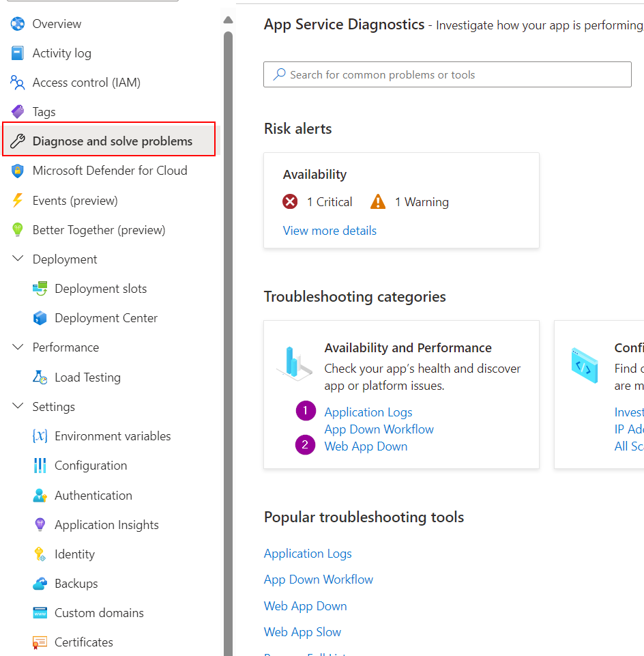Open Microsoft Defender for Cloud shield icon
The image size is (644, 656).
click(18, 171)
